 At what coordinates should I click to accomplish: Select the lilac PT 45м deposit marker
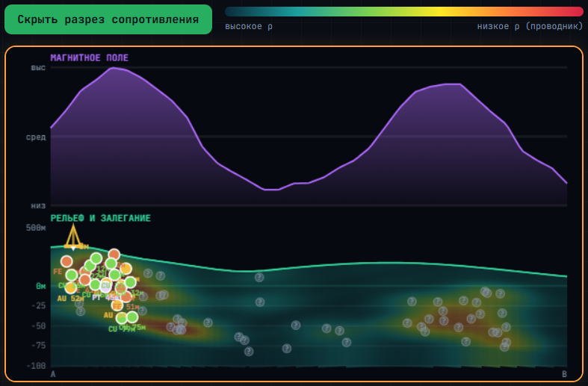point(105,286)
